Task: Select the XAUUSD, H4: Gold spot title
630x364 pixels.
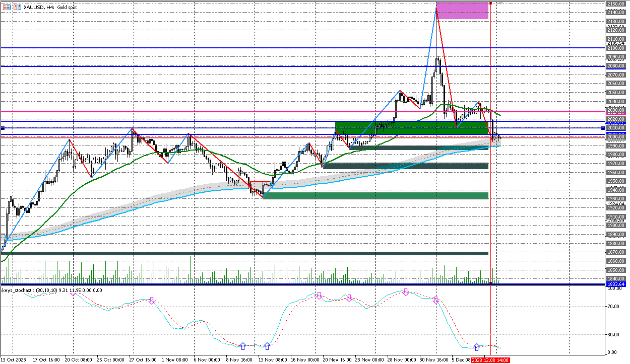Action: point(50,8)
